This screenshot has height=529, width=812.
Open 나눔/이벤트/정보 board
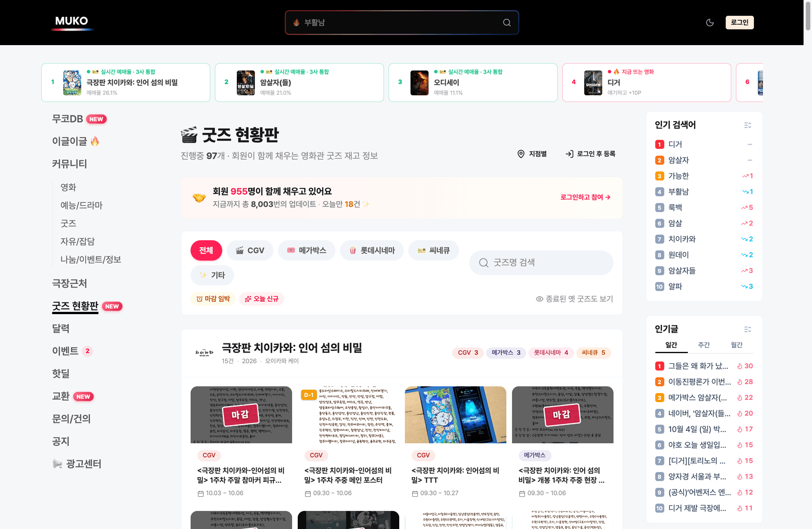91,259
